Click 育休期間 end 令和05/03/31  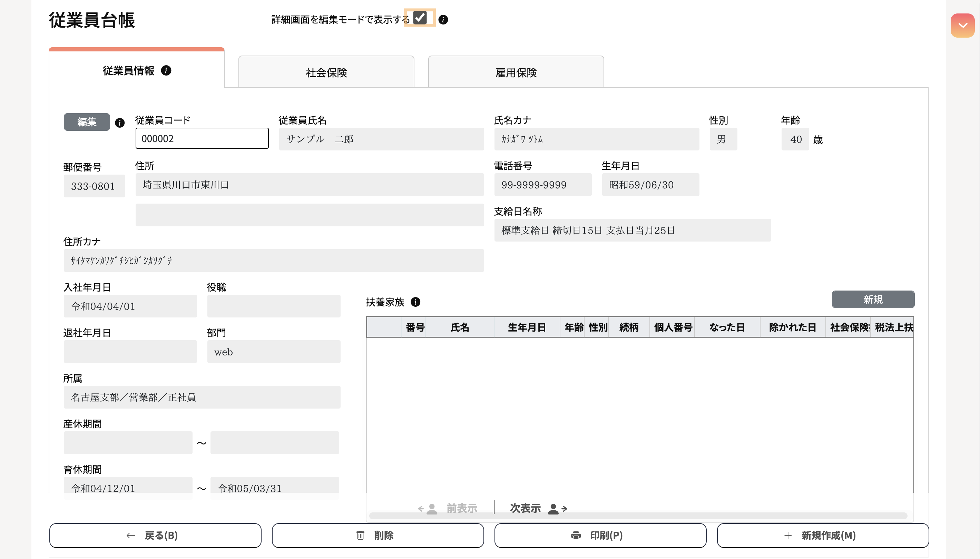click(x=274, y=488)
